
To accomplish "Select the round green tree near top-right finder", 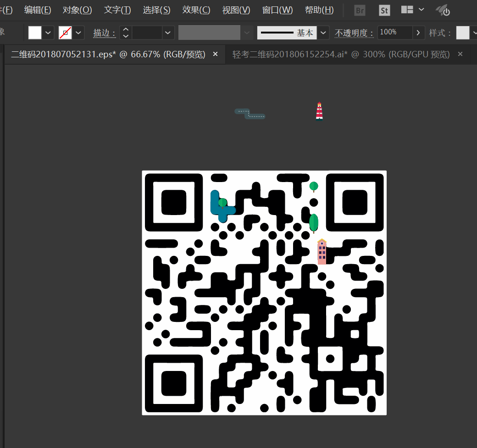I will click(314, 187).
